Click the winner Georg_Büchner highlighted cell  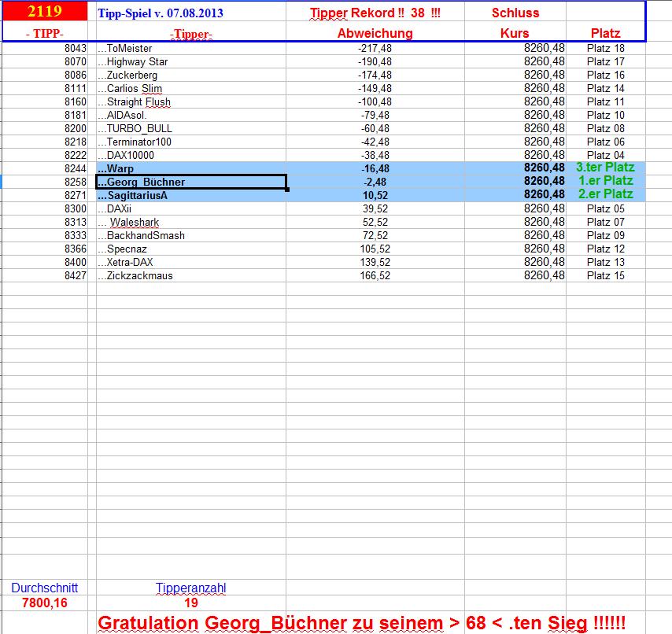[x=142, y=182]
